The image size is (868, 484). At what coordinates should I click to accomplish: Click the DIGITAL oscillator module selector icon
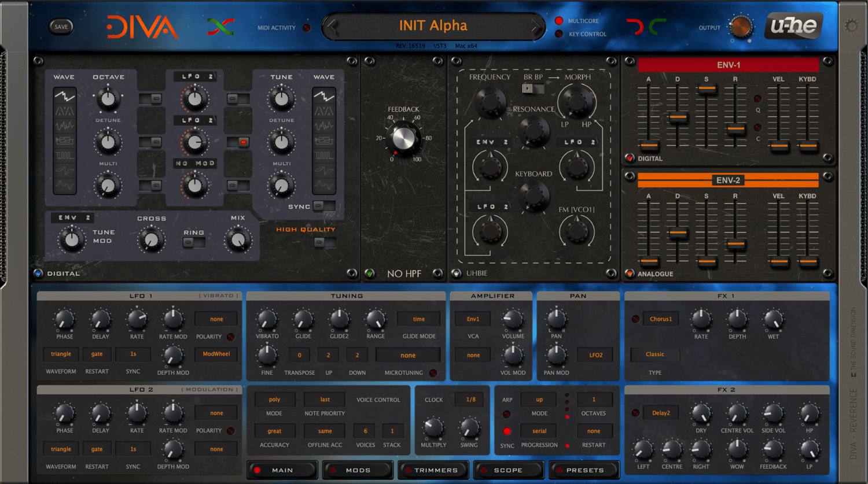click(38, 274)
